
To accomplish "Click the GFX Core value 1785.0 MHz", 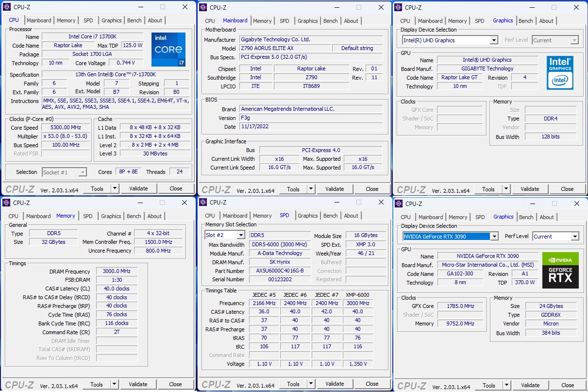I will 461,306.
